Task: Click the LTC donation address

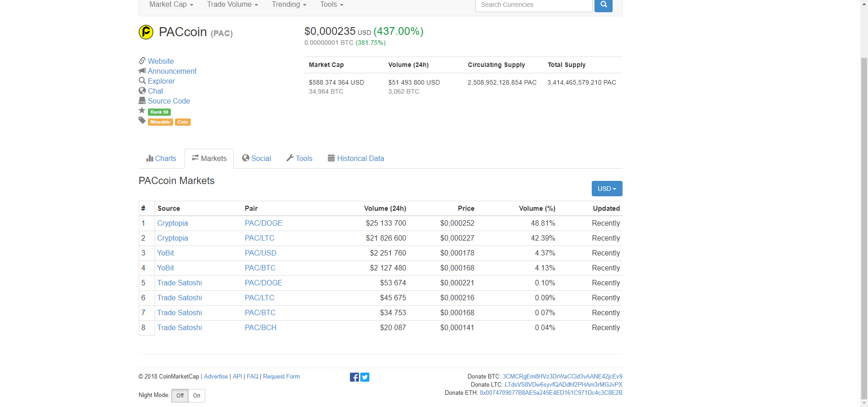Action: pos(563,385)
